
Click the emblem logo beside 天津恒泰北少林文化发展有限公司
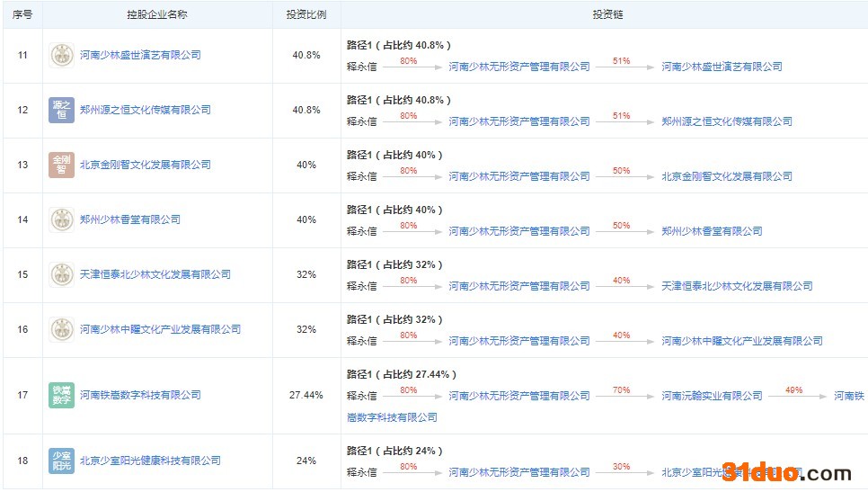pos(61,274)
